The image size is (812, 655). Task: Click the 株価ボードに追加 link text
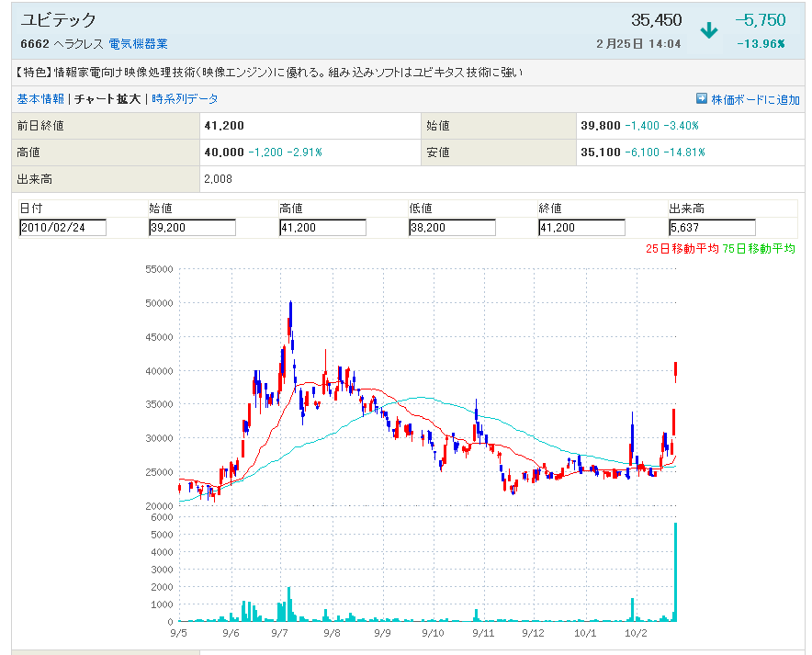pyautogui.click(x=755, y=99)
